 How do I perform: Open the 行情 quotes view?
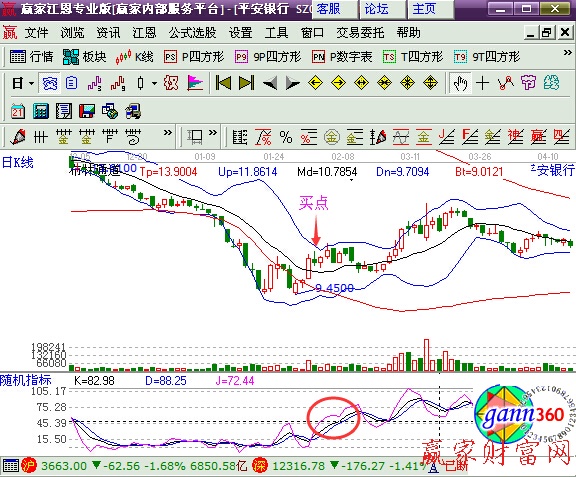32,57
